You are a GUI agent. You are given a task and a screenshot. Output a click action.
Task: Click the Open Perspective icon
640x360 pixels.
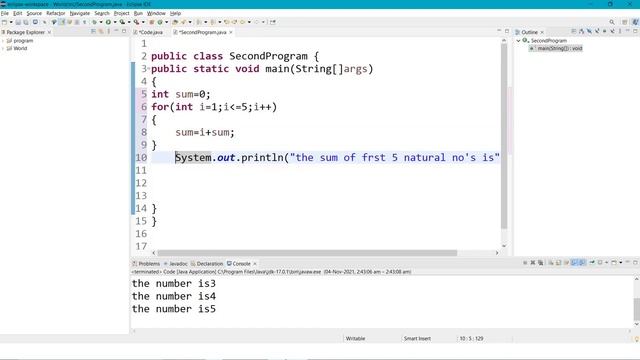coord(624,22)
